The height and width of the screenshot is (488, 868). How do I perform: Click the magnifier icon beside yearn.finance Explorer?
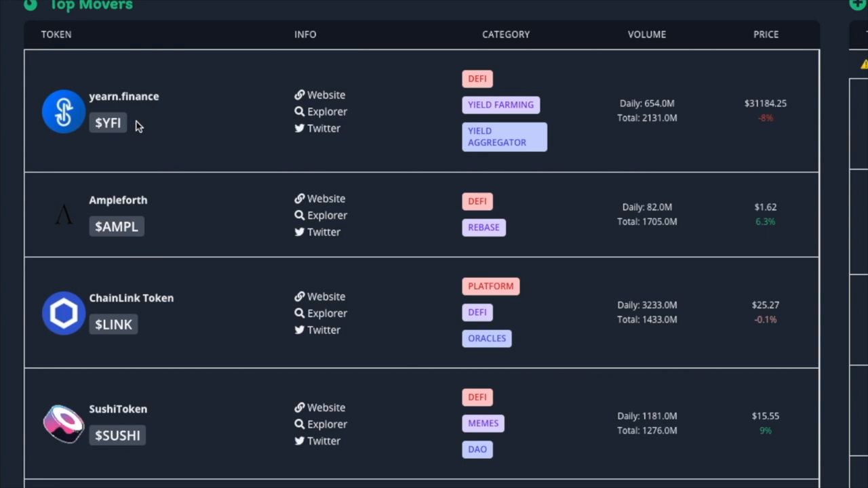(x=299, y=111)
